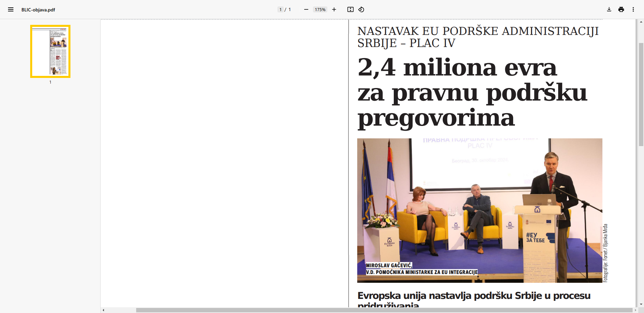Click the BLIC-objava.pdf file title
Image resolution: width=644 pixels, height=313 pixels.
pos(38,10)
